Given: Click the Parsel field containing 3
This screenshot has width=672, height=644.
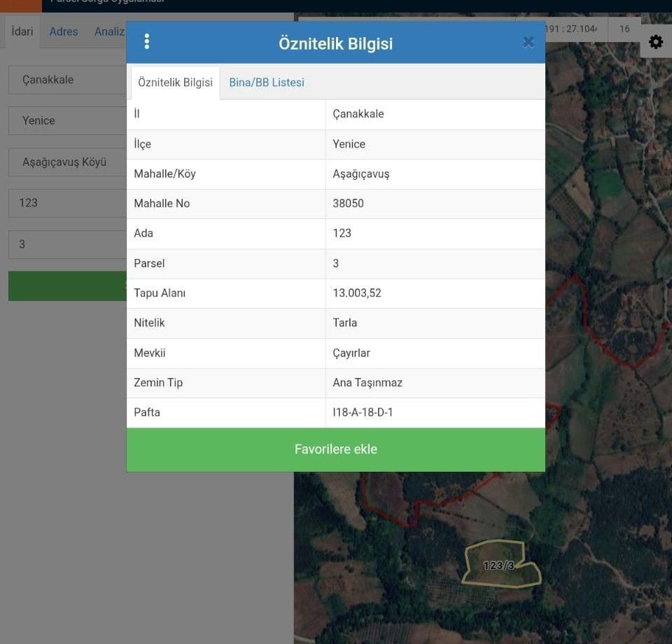Looking at the screenshot, I should (x=67, y=244).
